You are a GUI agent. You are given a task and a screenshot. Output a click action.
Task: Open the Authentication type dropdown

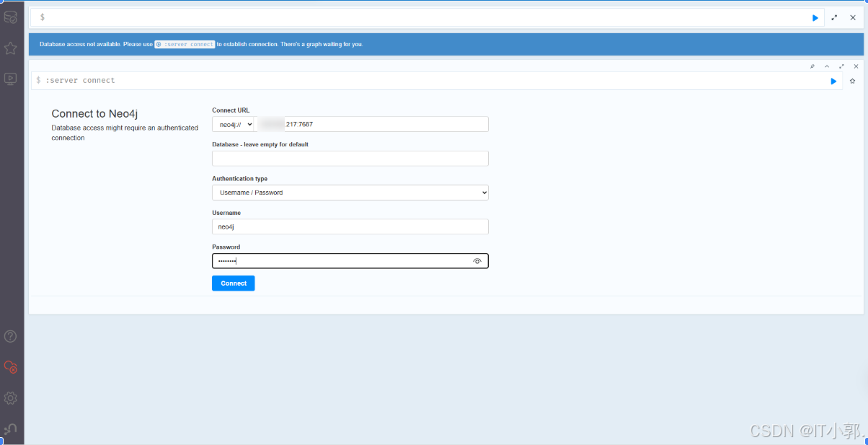tap(350, 193)
